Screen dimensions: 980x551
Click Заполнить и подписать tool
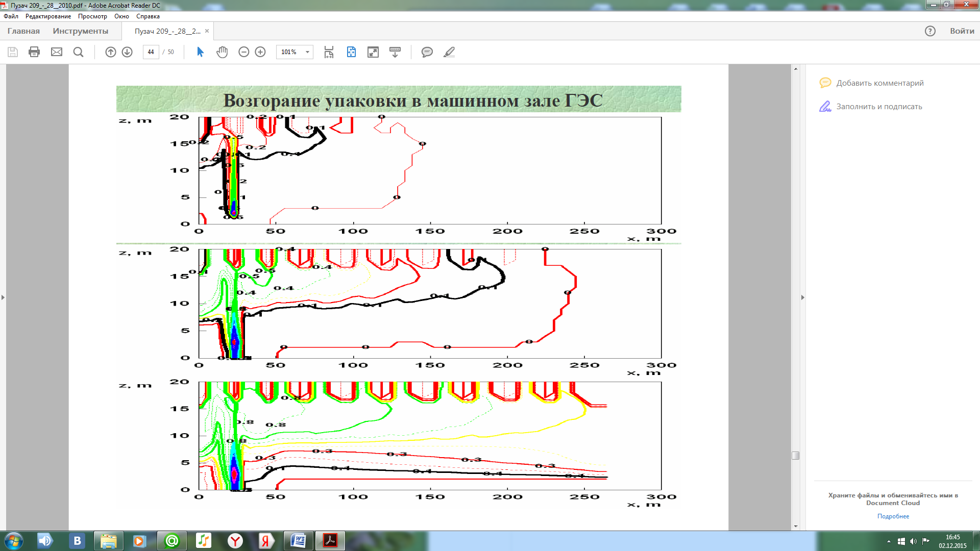(871, 106)
